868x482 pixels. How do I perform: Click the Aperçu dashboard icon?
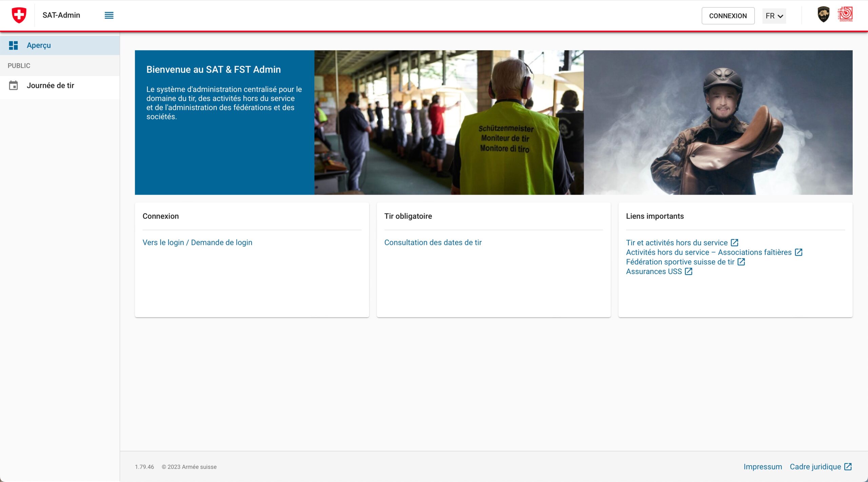tap(13, 45)
